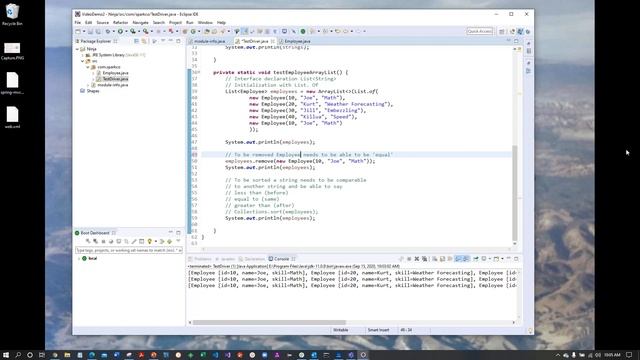640x360 pixels.
Task: Open the Help menu
Action: pos(221,22)
